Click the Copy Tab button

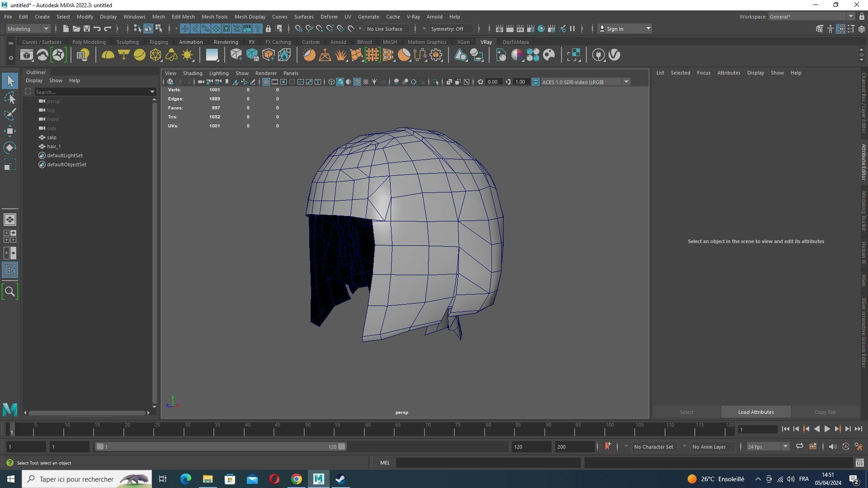825,412
